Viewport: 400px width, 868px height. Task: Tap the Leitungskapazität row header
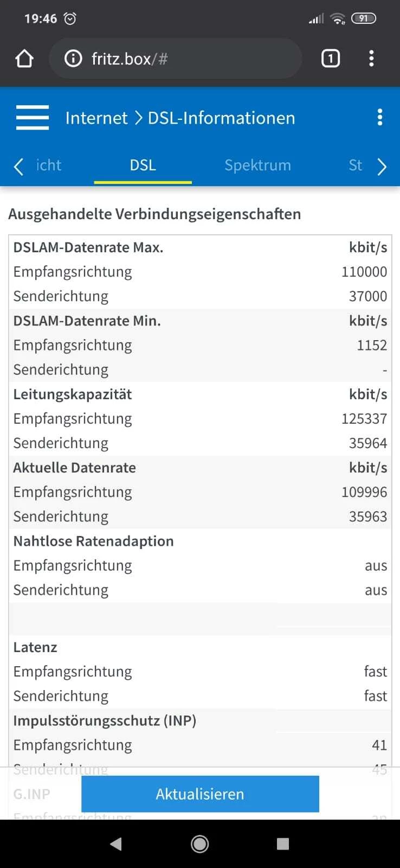coord(73,394)
